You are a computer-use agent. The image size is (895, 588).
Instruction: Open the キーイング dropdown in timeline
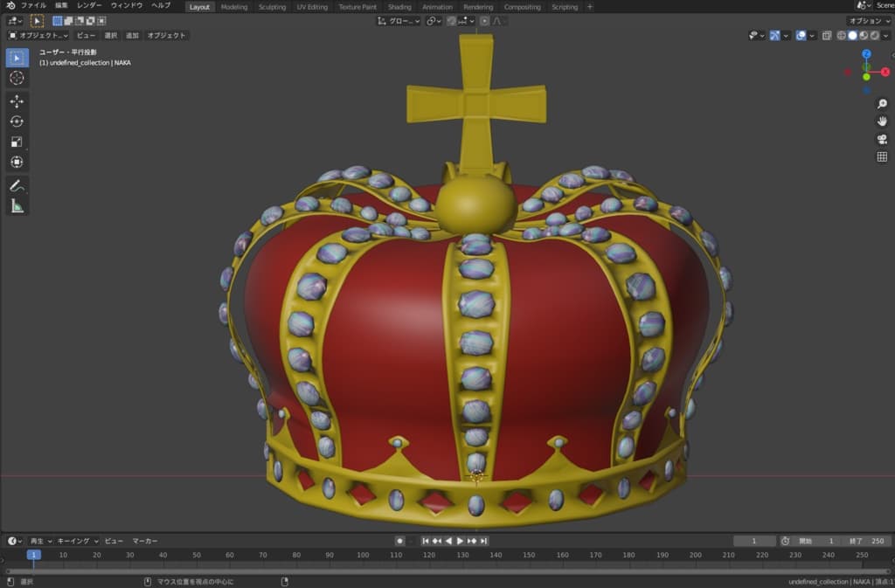tap(79, 541)
